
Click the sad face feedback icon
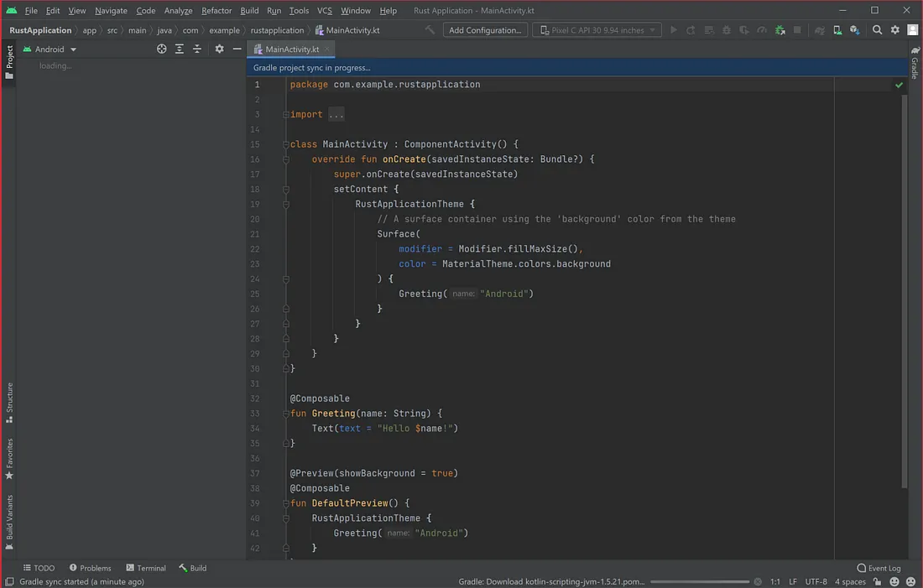coord(910,581)
